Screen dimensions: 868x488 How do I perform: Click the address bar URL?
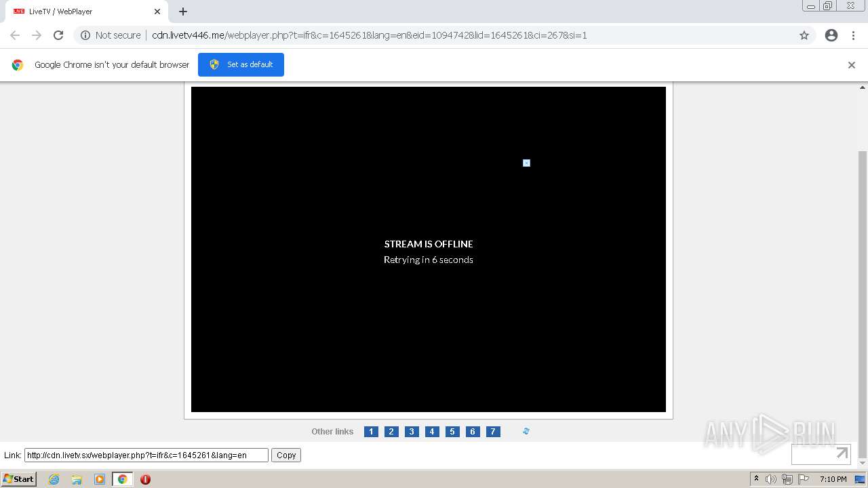click(x=370, y=35)
